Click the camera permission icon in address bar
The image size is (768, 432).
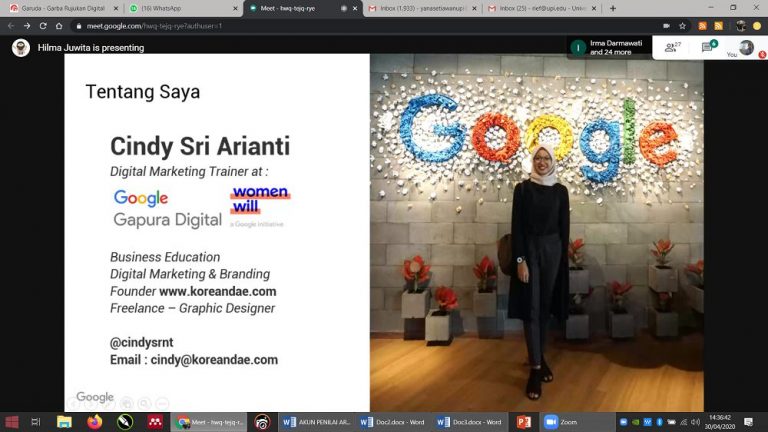tap(666, 26)
